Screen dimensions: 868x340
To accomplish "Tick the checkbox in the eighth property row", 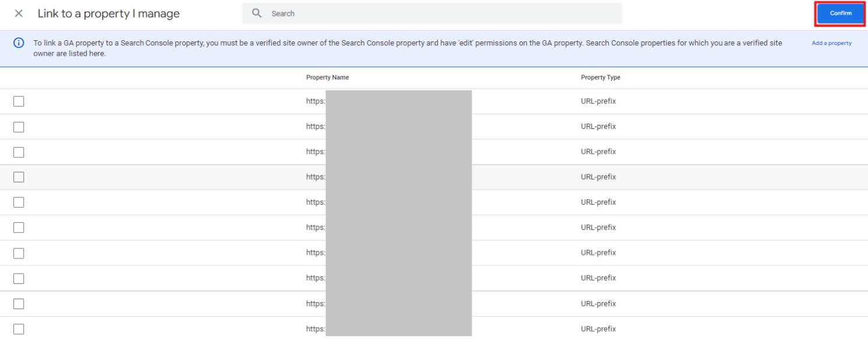I will [x=19, y=278].
